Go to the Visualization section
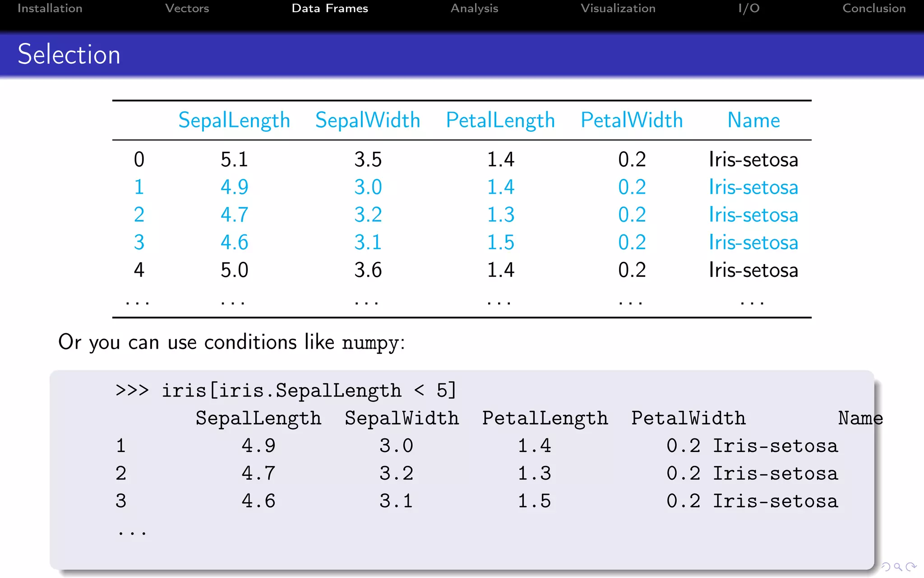This screenshot has width=924, height=578. tap(618, 8)
